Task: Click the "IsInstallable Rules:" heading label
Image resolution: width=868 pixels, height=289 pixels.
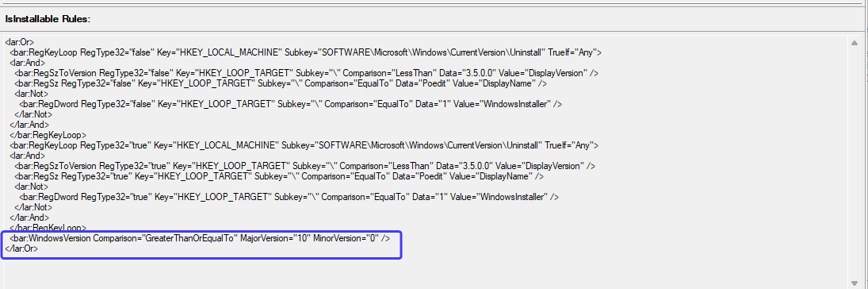Action: [x=48, y=19]
